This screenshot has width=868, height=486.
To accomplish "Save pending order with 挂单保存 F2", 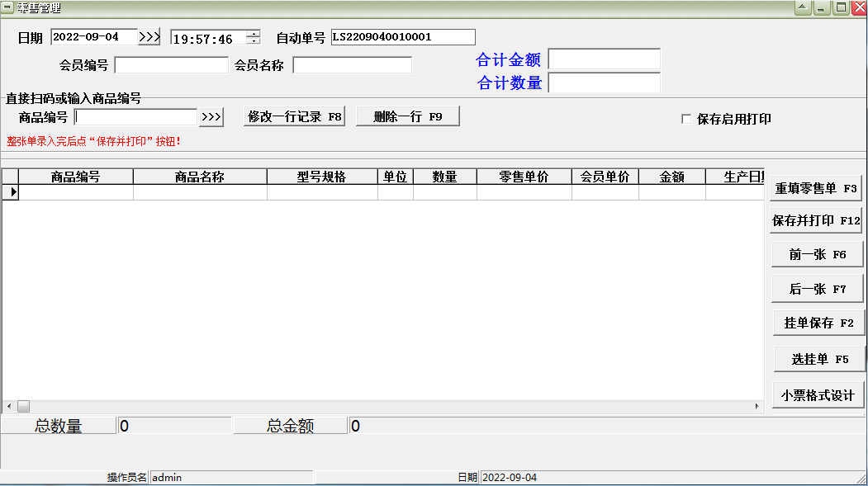I will coord(818,322).
